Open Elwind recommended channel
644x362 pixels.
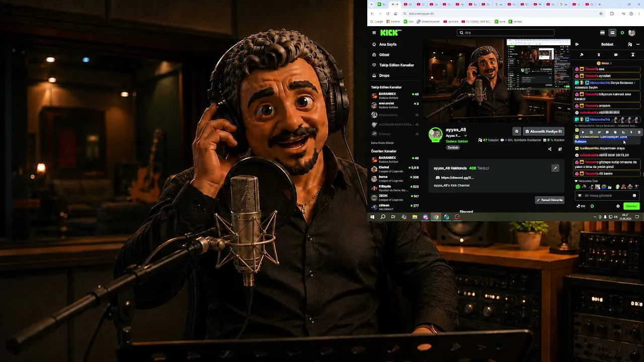[x=395, y=168]
